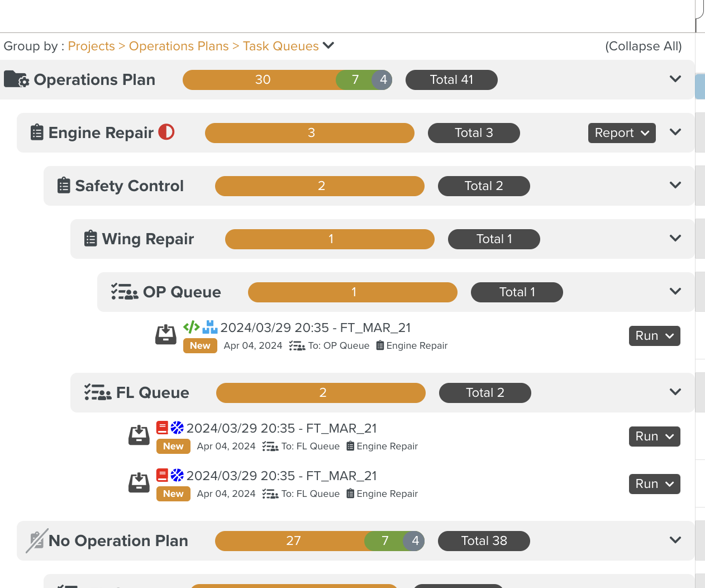705x588 pixels.
Task: Click the blue wheel icon on the second FL Queue task
Action: [177, 475]
